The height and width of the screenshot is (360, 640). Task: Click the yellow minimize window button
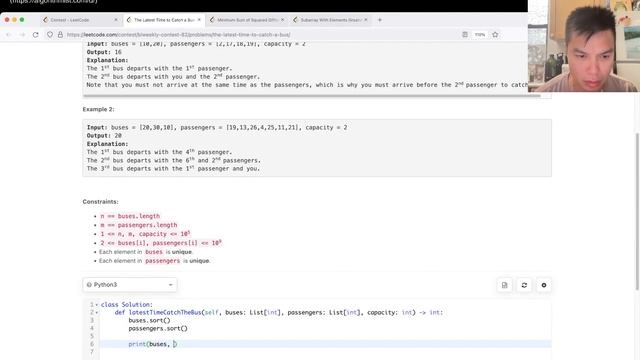click(x=14, y=20)
